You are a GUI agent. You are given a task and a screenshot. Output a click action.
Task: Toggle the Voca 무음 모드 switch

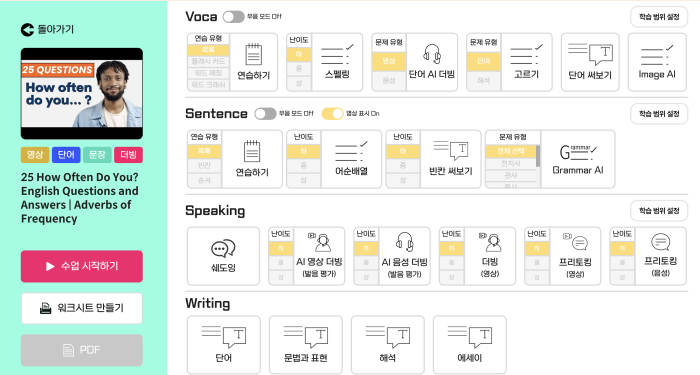pyautogui.click(x=233, y=17)
